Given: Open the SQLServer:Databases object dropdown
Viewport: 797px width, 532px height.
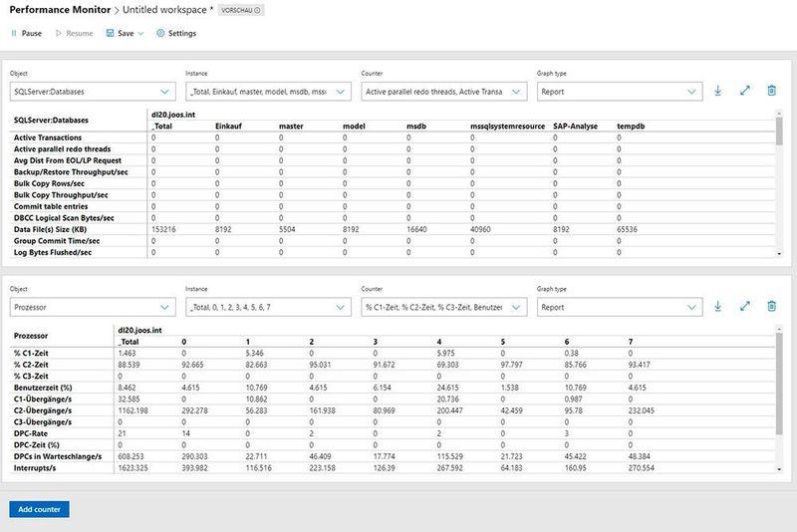Looking at the screenshot, I should coord(93,92).
